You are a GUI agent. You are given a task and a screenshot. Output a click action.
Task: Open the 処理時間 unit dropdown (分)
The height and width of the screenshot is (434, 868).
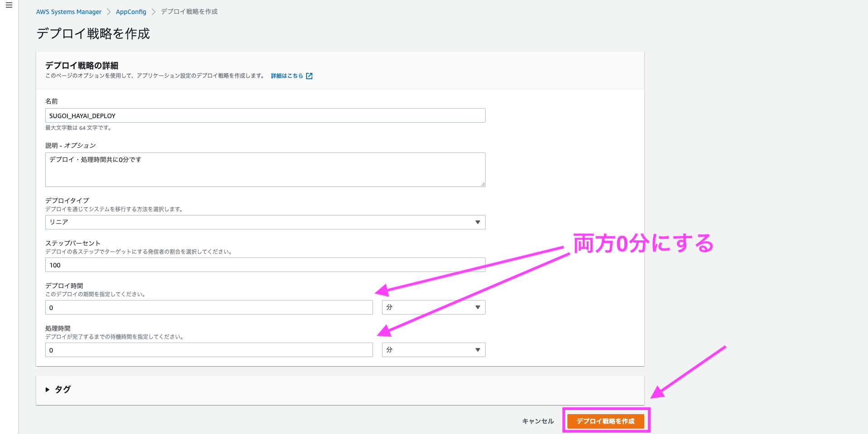pyautogui.click(x=433, y=350)
